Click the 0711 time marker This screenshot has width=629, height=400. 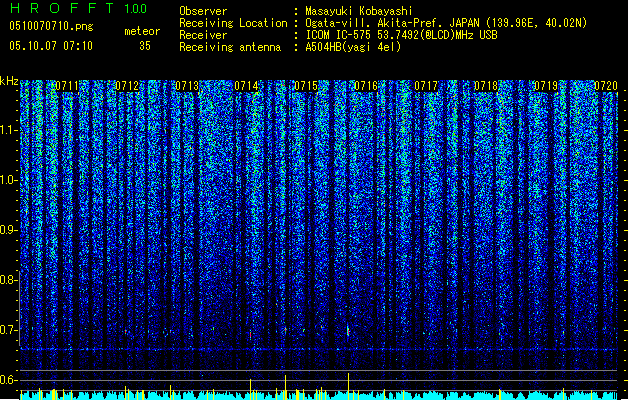coord(67,86)
